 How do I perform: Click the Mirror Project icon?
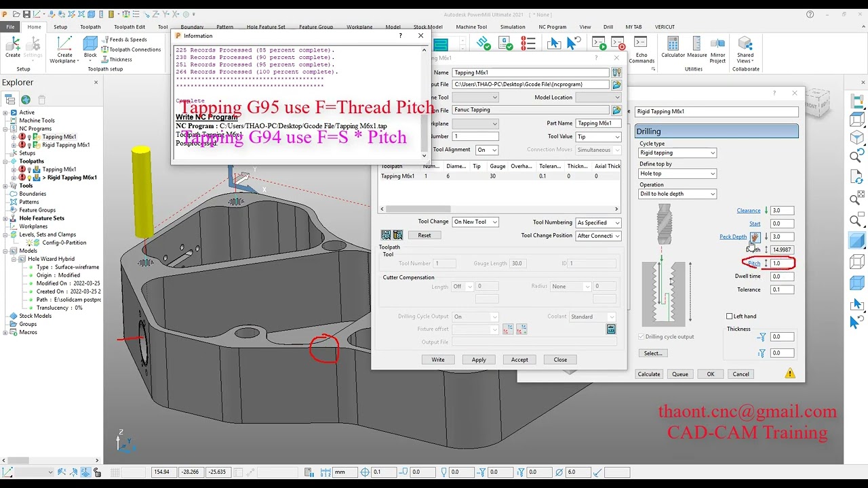coord(717,49)
